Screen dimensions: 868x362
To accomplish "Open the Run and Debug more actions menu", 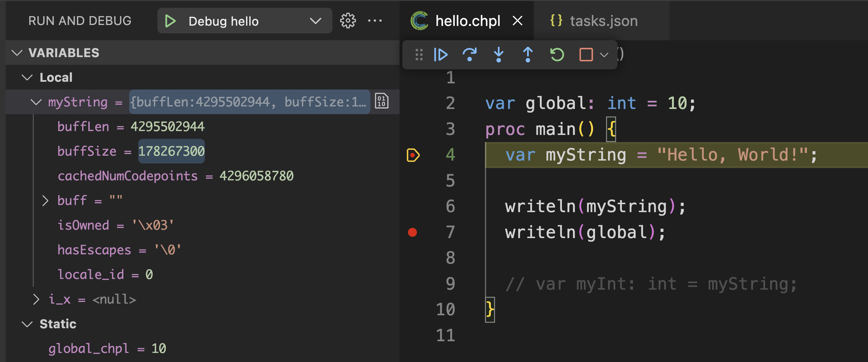I will [x=375, y=21].
